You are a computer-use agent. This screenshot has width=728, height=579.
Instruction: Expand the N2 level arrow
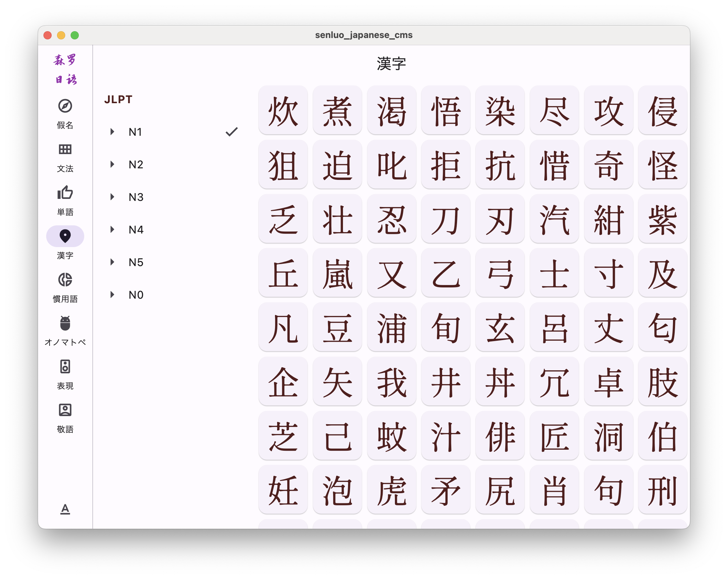coord(112,164)
